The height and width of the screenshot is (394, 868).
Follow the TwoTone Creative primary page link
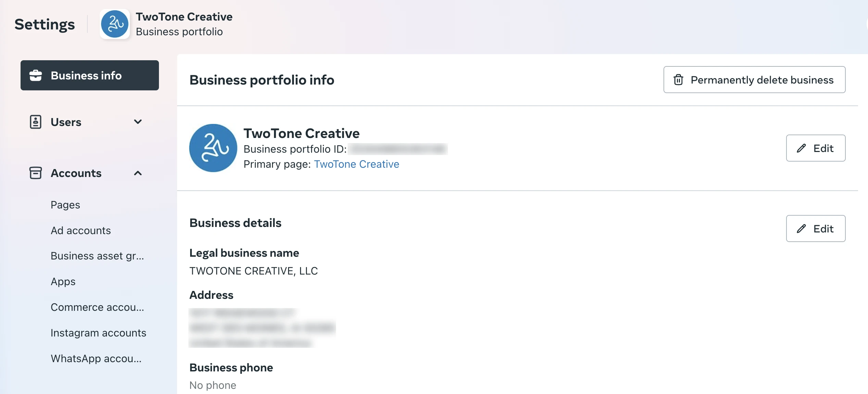(x=357, y=164)
